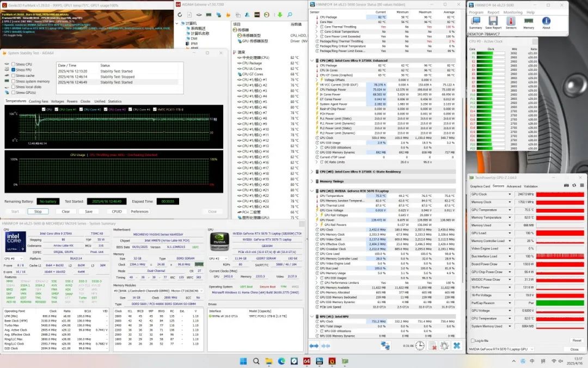Click Clear button in stability test
Image resolution: width=588 pixels, height=368 pixels.
(66, 212)
